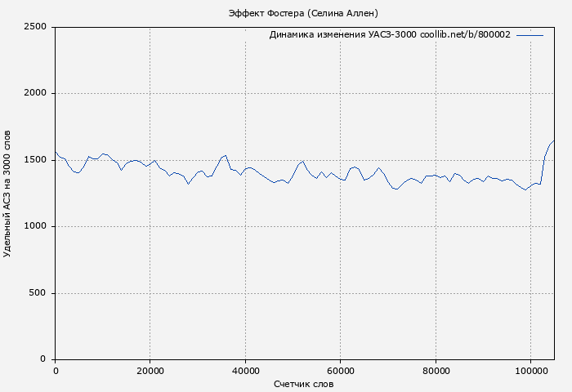This screenshot has width=572, height=392.
Task: Click the 0 tick on y-axis
Action: pyautogui.click(x=43, y=360)
